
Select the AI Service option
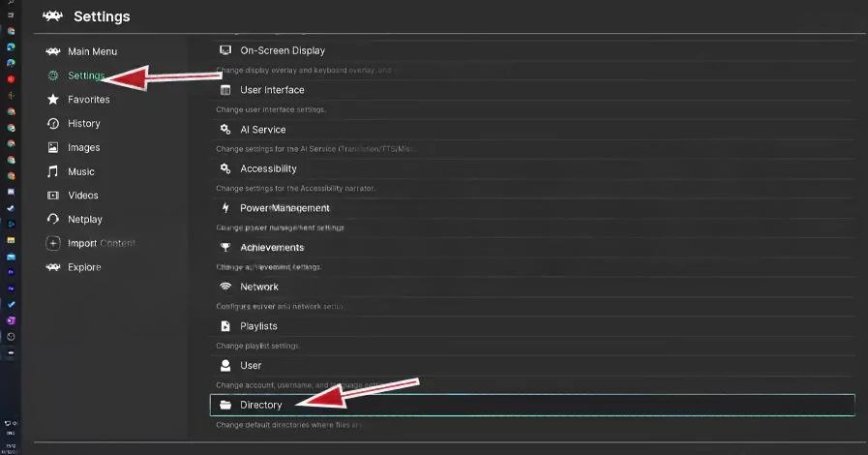coord(262,130)
